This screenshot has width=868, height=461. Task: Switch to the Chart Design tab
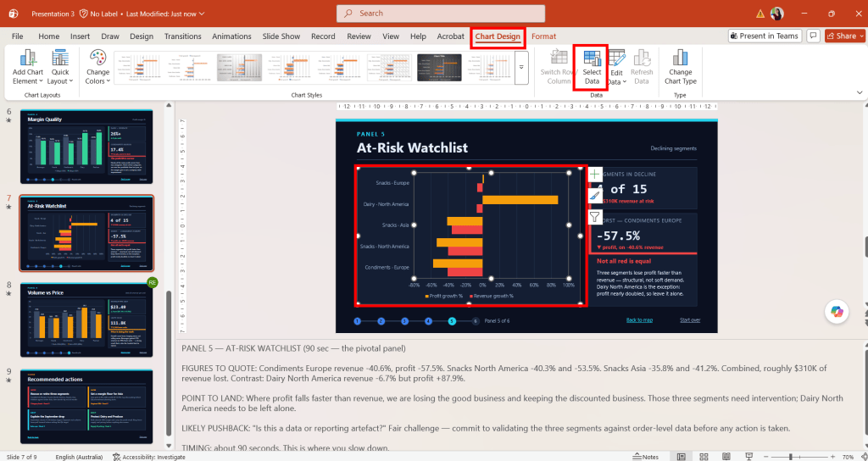coord(498,36)
